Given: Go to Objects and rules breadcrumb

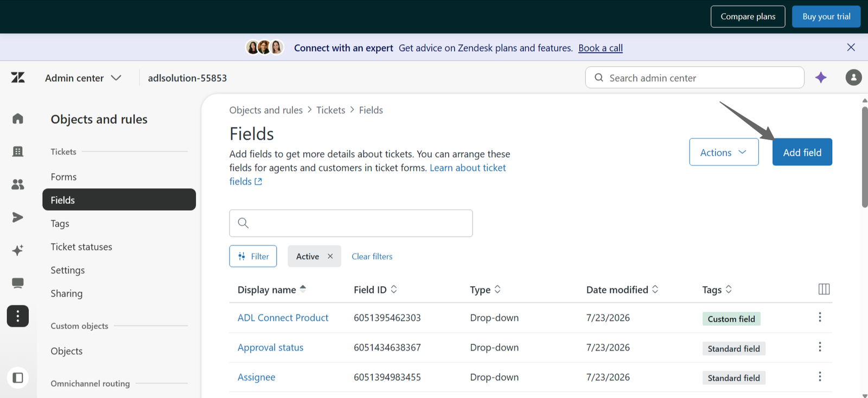Looking at the screenshot, I should (x=266, y=110).
